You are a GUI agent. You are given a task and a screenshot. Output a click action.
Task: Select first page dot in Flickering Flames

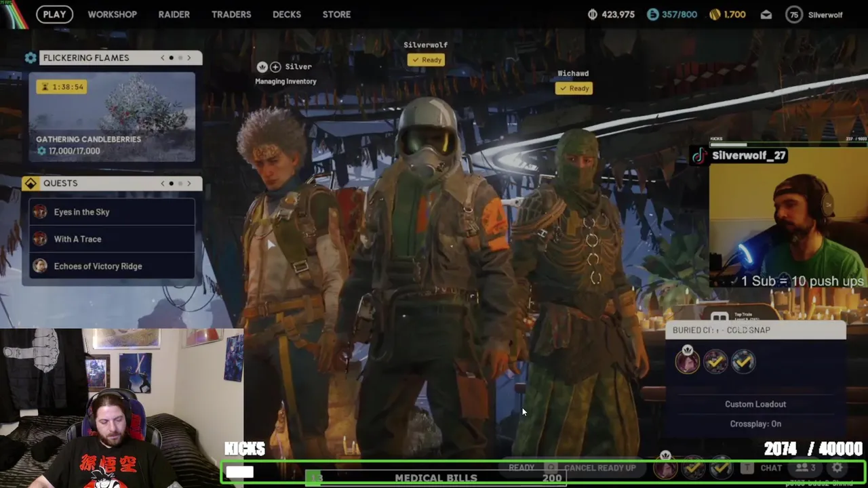[171, 58]
